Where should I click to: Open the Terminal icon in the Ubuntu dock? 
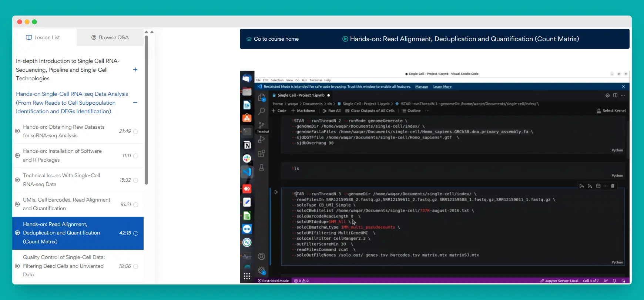(x=247, y=131)
